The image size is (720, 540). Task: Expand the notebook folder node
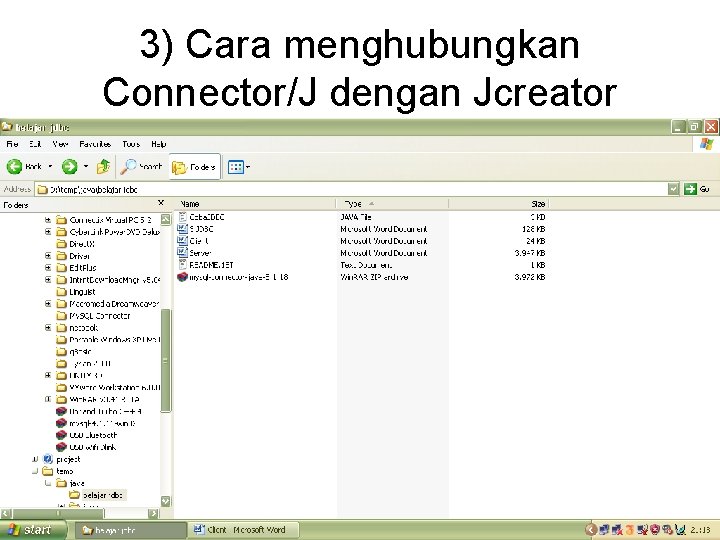pos(48,327)
